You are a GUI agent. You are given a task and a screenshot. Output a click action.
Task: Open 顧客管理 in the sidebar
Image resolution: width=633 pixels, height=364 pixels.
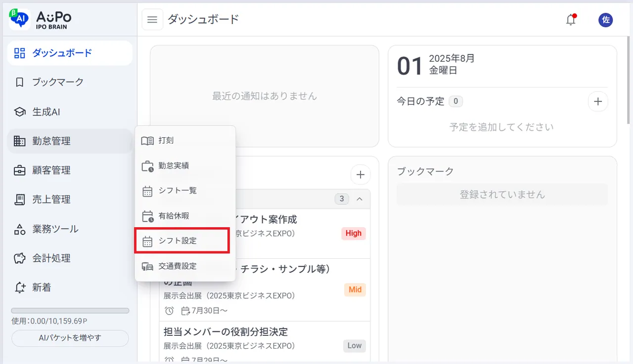[70, 170]
